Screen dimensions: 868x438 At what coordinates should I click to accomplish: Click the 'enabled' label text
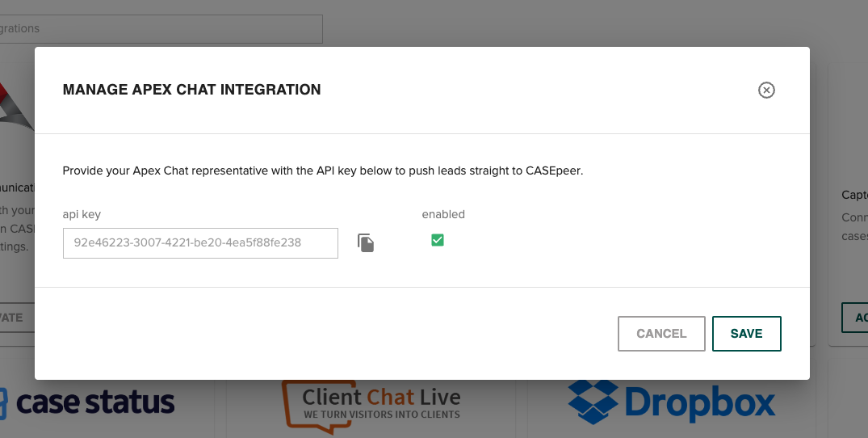443,214
